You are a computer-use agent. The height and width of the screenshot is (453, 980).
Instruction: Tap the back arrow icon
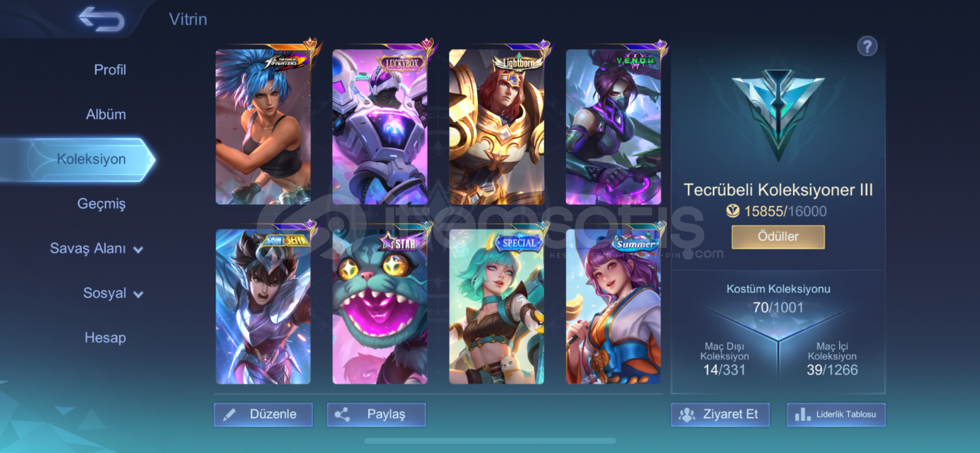click(x=101, y=19)
